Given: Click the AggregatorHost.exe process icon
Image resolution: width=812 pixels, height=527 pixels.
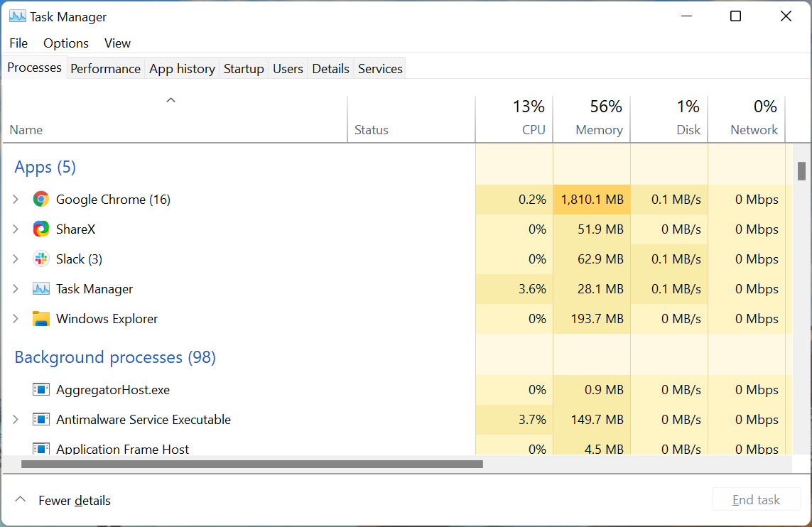Looking at the screenshot, I should click(40, 389).
